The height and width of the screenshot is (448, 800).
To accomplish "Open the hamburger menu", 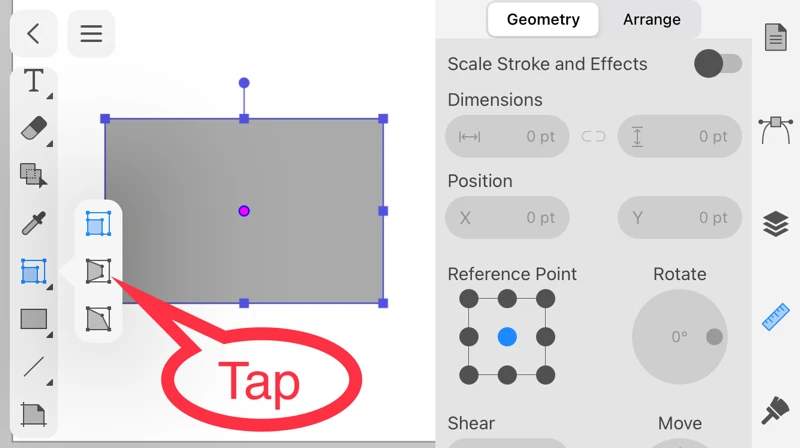I will pyautogui.click(x=91, y=34).
